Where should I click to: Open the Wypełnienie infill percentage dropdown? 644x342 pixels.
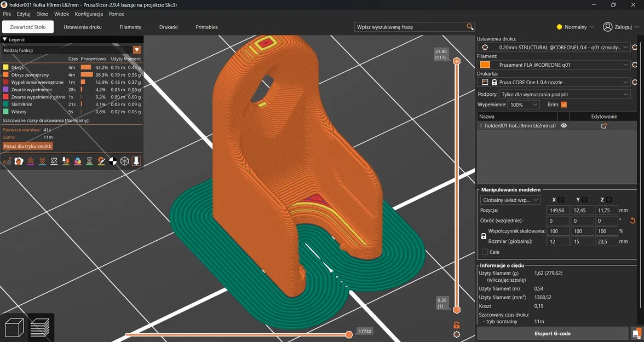(x=524, y=105)
